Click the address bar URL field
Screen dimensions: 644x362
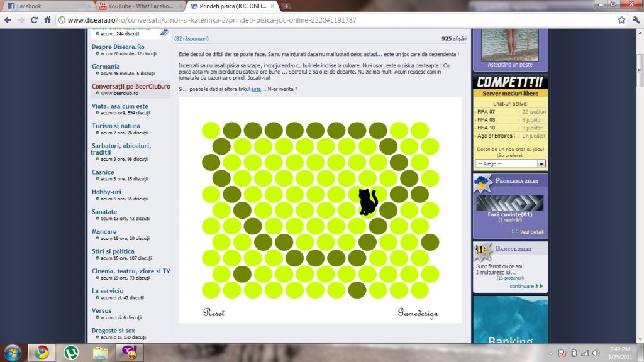[x=337, y=19]
